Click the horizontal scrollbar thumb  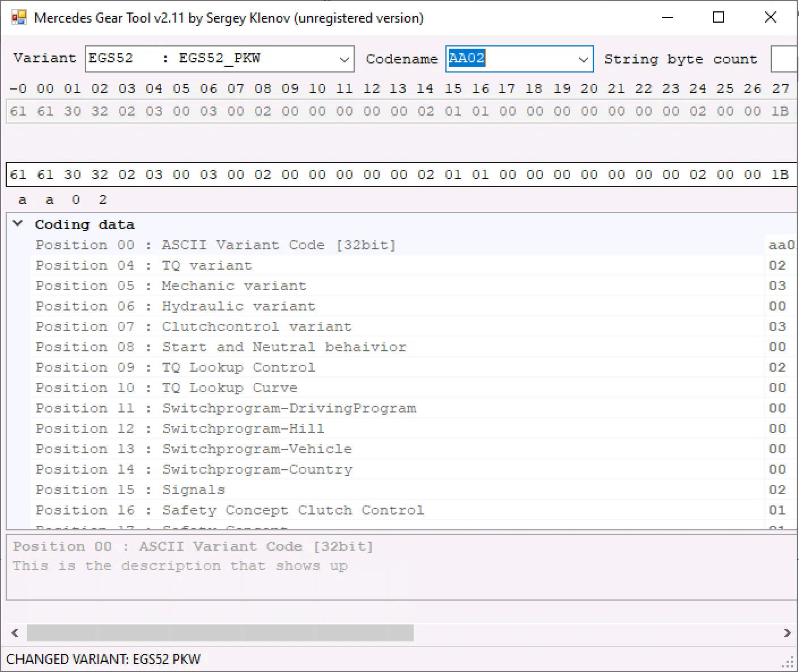[220, 633]
